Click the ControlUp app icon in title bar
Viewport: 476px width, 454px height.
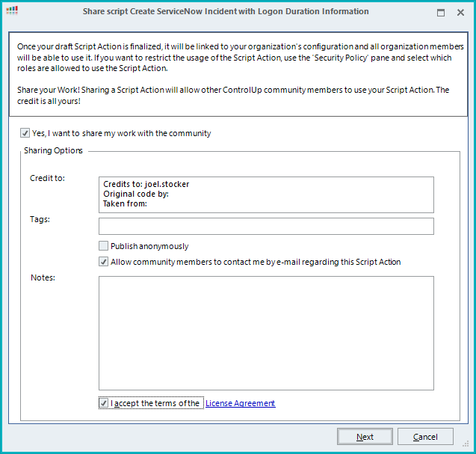pyautogui.click(x=12, y=11)
